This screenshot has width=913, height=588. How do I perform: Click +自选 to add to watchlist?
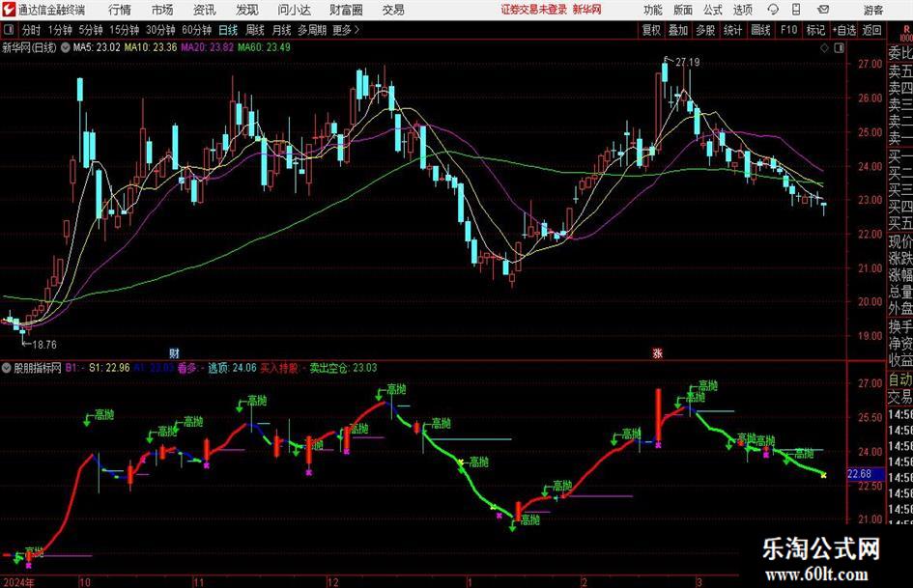point(843,30)
